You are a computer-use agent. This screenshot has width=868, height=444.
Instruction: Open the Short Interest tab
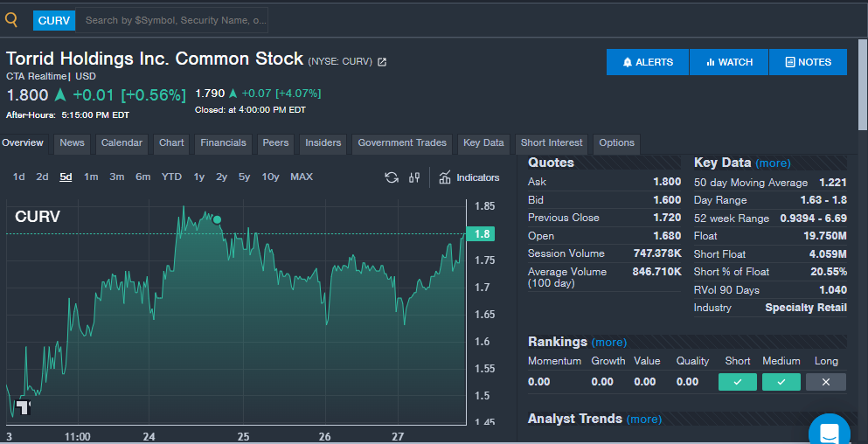click(x=552, y=142)
